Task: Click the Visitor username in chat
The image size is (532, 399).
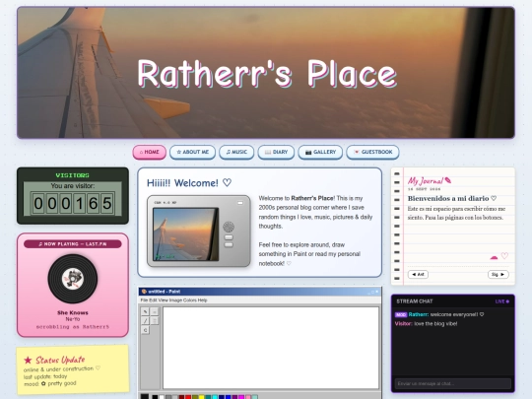Action: pyautogui.click(x=403, y=324)
